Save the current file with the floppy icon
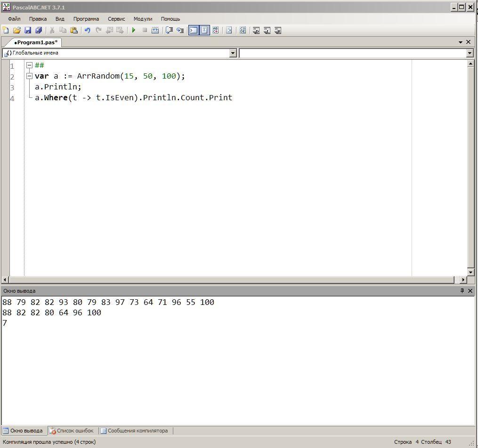Image resolution: width=478 pixels, height=448 pixels. (28, 30)
